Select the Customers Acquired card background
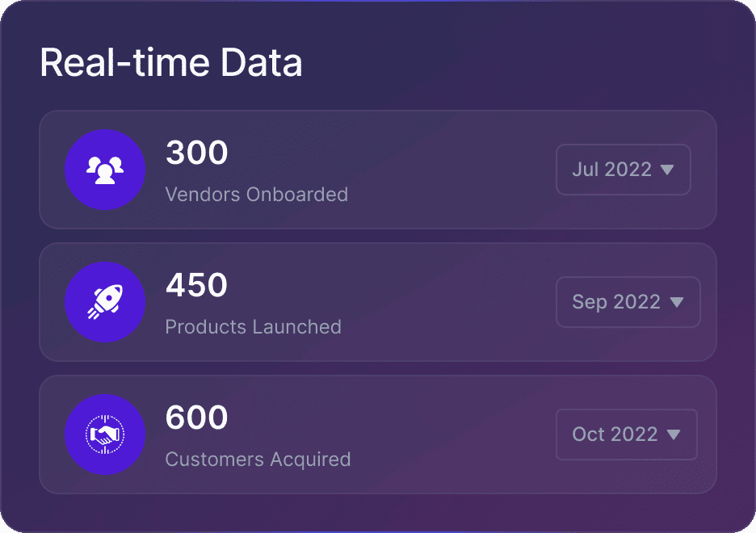 [452, 434]
